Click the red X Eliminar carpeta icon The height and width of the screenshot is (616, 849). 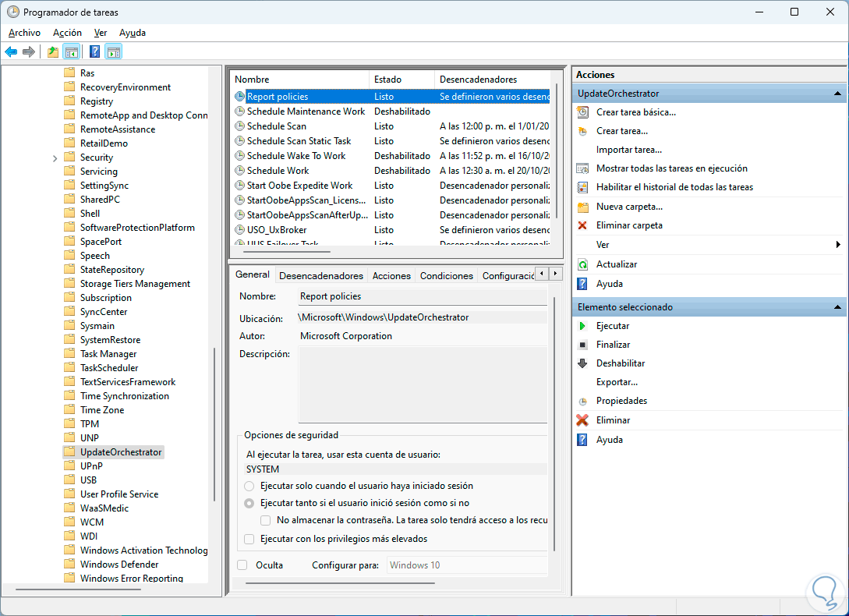tap(582, 225)
